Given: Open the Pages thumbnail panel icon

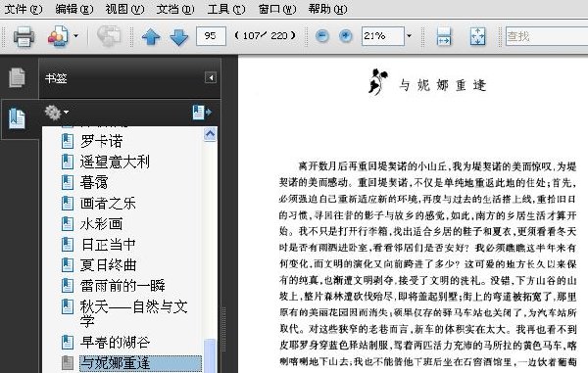Looking at the screenshot, I should [18, 77].
